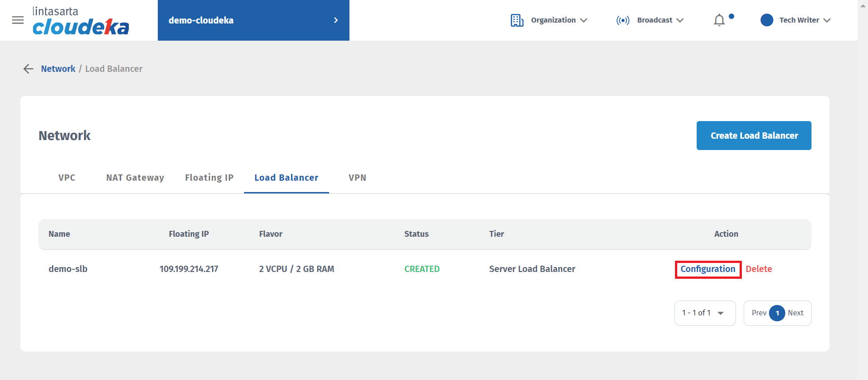Switch to the VPN tab
Image resolution: width=868 pixels, height=380 pixels.
click(357, 178)
